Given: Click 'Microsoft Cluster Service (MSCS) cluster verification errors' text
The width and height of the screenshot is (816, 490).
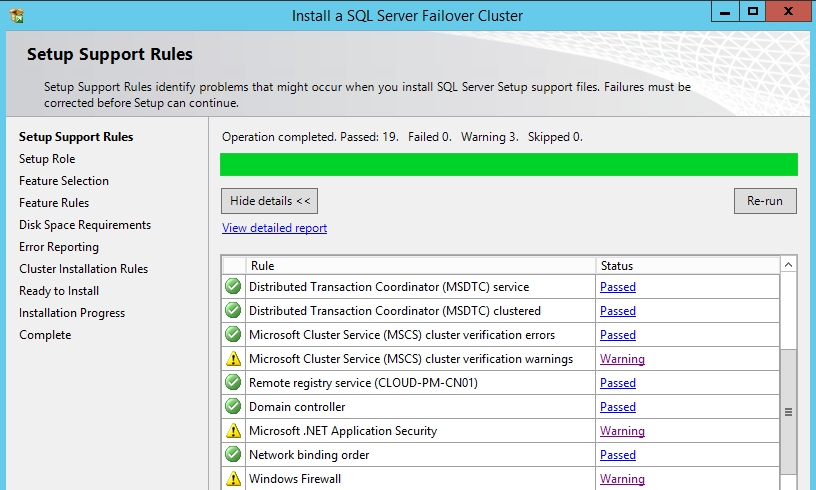Looking at the screenshot, I should [x=402, y=334].
